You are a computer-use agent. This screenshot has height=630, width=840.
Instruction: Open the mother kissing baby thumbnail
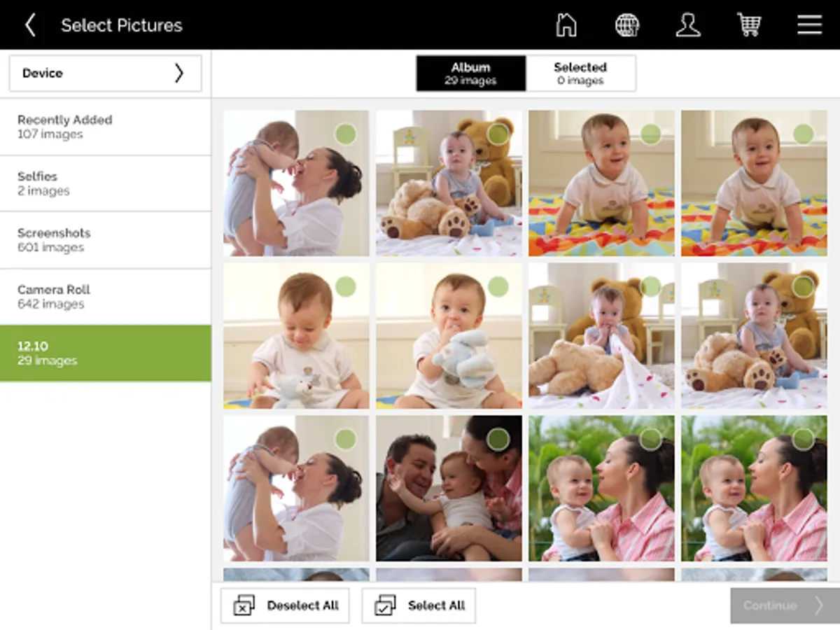click(x=295, y=183)
